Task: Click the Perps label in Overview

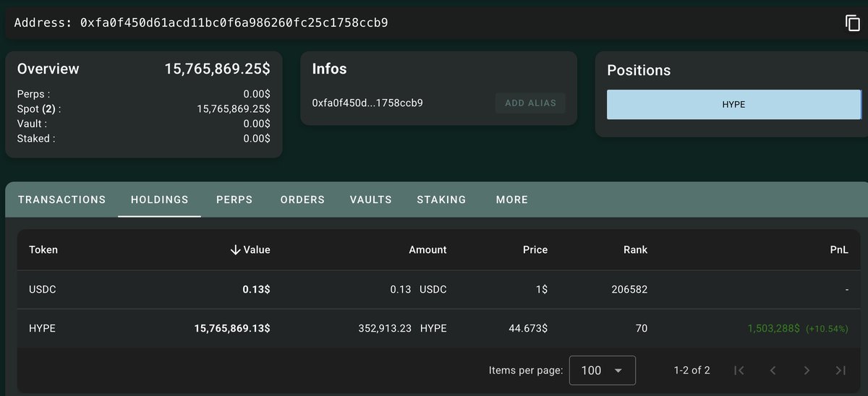Action: 33,94
